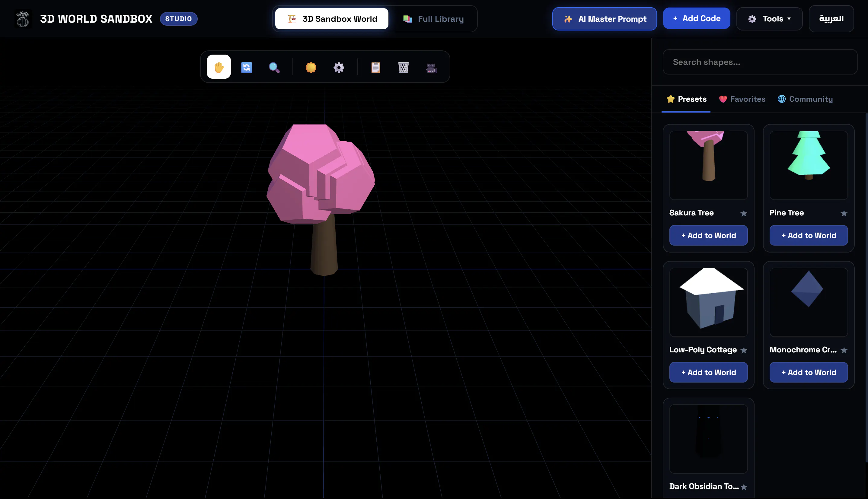
Task: Select the hand pan tool
Action: pos(219,67)
